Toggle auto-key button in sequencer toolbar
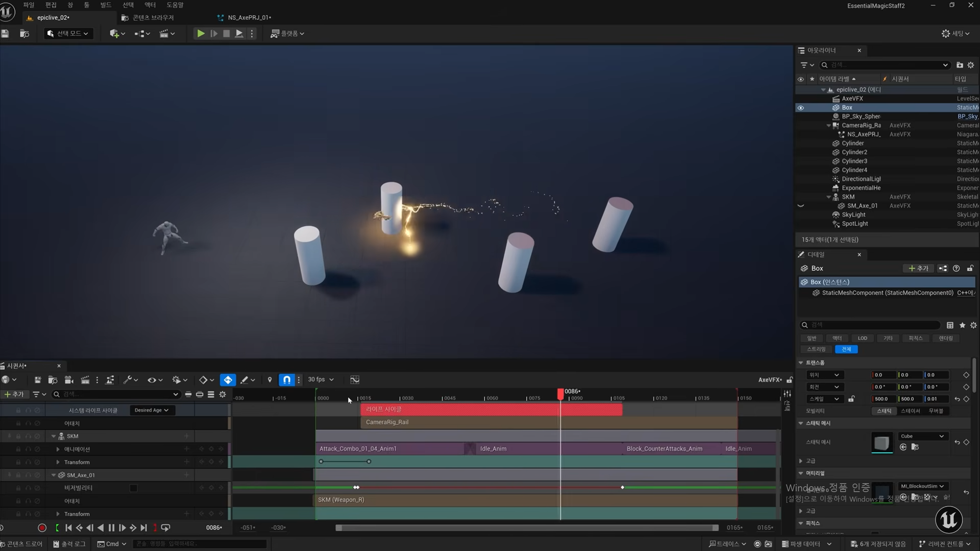 pos(228,379)
